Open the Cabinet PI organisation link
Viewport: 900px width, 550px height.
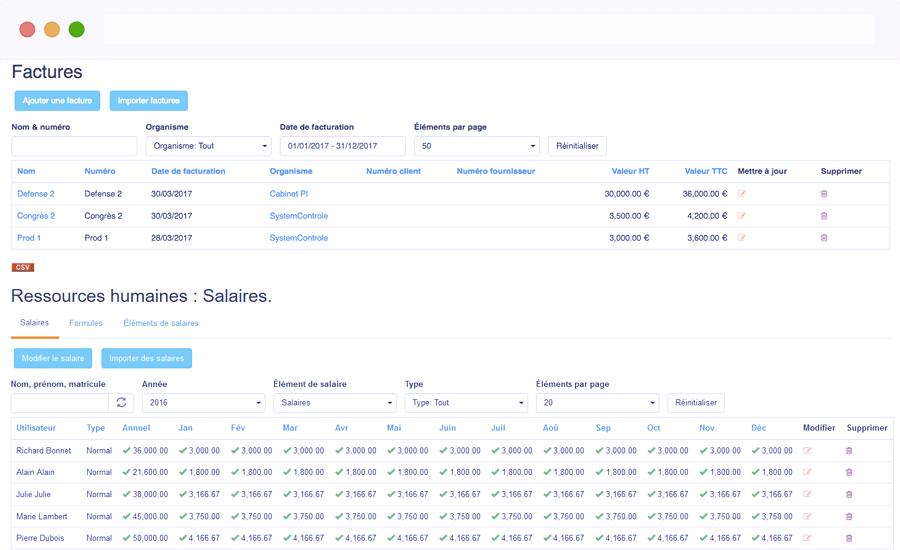click(289, 194)
